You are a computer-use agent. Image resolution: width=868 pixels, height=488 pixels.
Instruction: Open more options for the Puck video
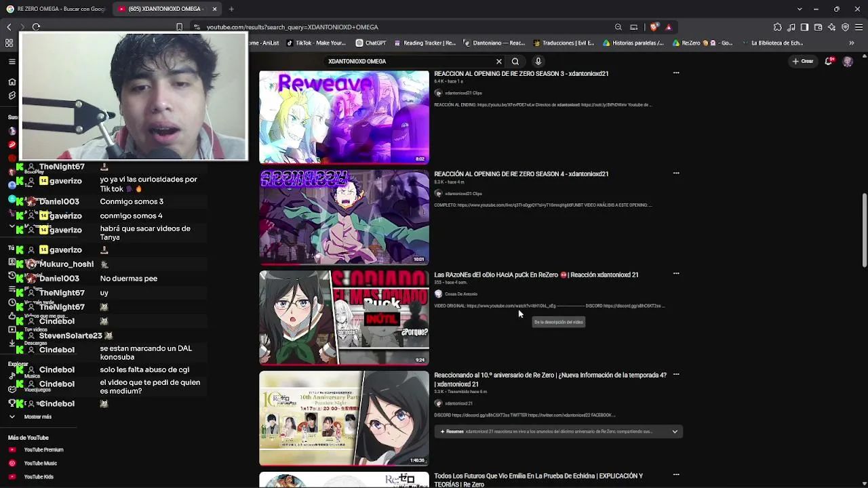(676, 273)
